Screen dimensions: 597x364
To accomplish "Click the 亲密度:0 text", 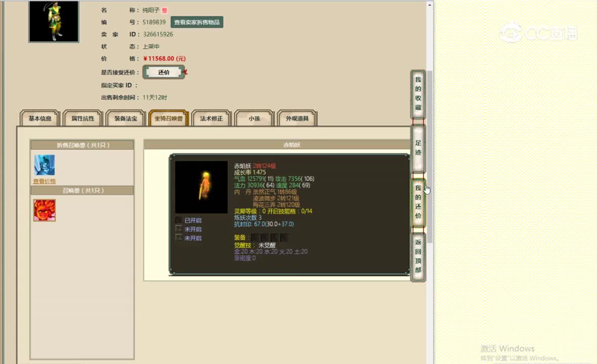I will pyautogui.click(x=245, y=258).
